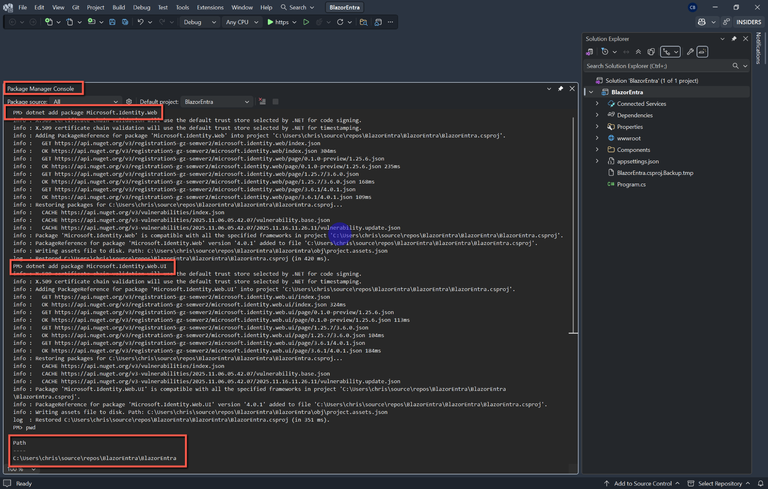Image resolution: width=768 pixels, height=489 pixels.
Task: Click the Undo icon in the toolbar
Action: click(141, 22)
